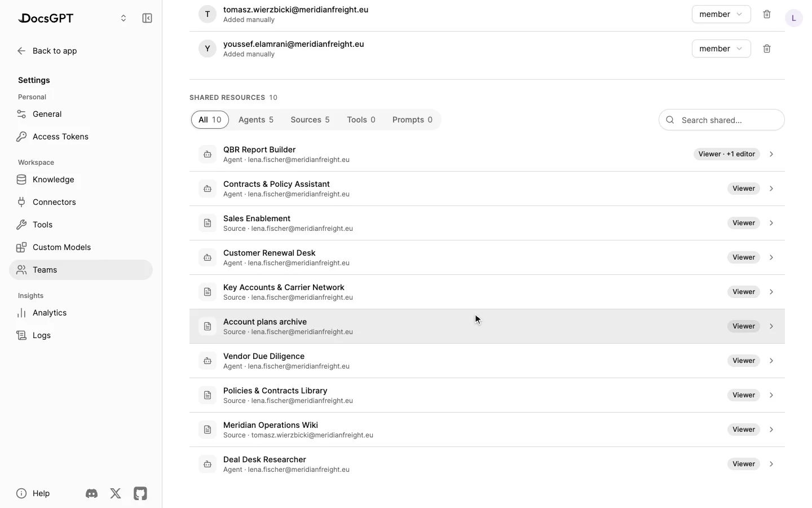Click the Sales Enablement source icon
This screenshot has width=812, height=508.
pyautogui.click(x=208, y=223)
